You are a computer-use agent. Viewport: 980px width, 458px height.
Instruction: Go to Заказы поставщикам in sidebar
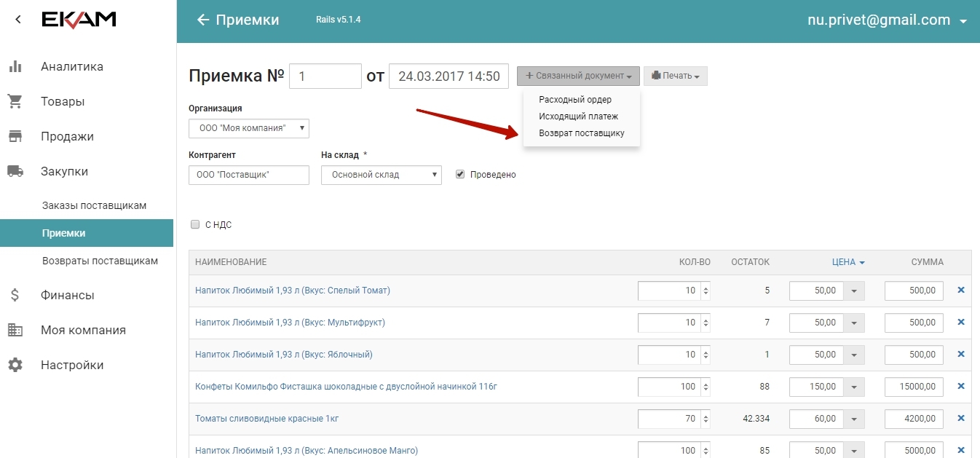pos(94,206)
